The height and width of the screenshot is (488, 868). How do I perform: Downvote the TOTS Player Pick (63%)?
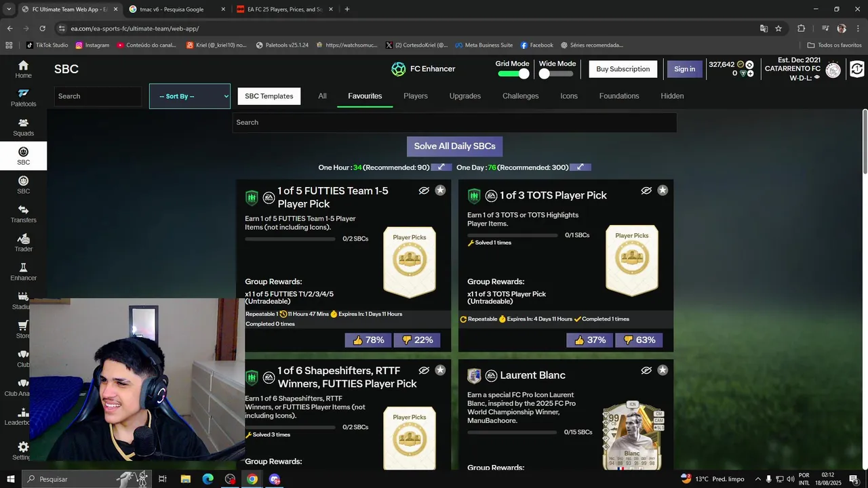point(639,340)
